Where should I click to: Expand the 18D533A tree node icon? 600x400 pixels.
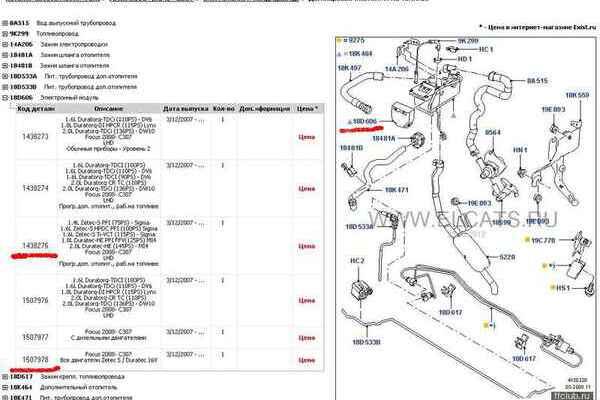coord(5,77)
